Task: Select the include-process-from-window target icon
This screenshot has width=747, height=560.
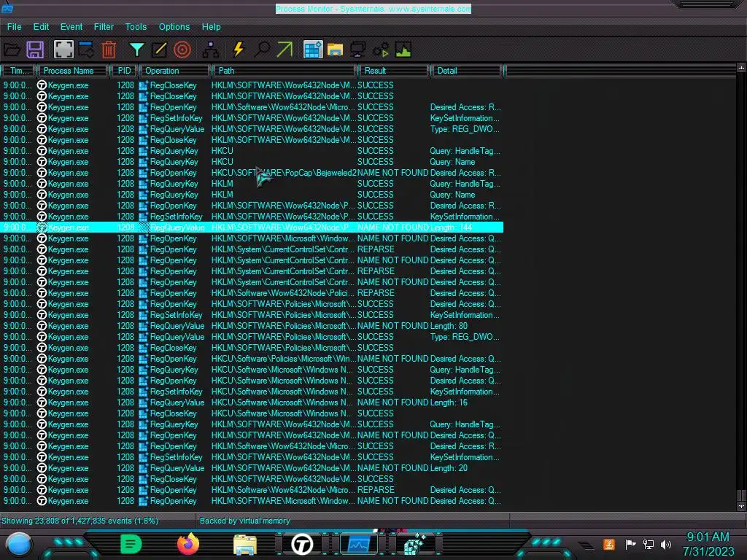Action: (182, 50)
